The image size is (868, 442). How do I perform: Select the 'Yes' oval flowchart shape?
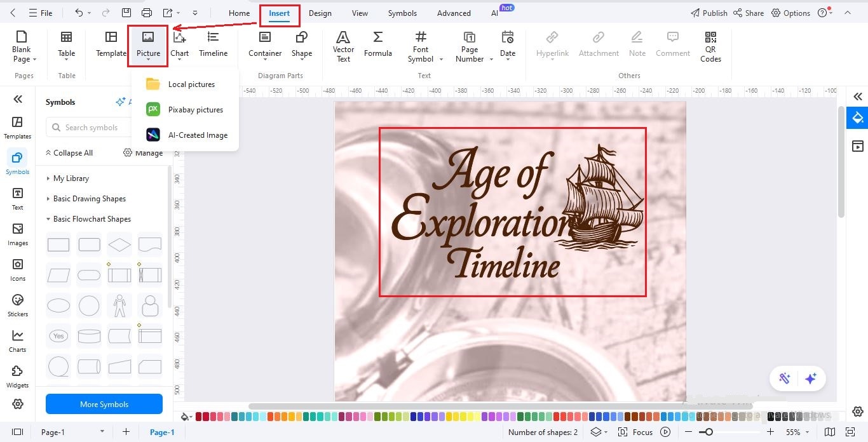pos(59,336)
